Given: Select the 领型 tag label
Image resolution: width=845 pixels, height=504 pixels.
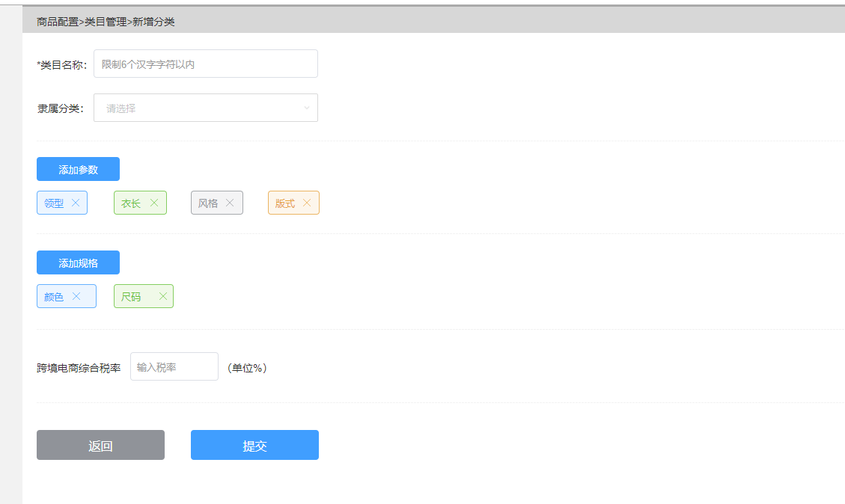Looking at the screenshot, I should click(x=54, y=203).
